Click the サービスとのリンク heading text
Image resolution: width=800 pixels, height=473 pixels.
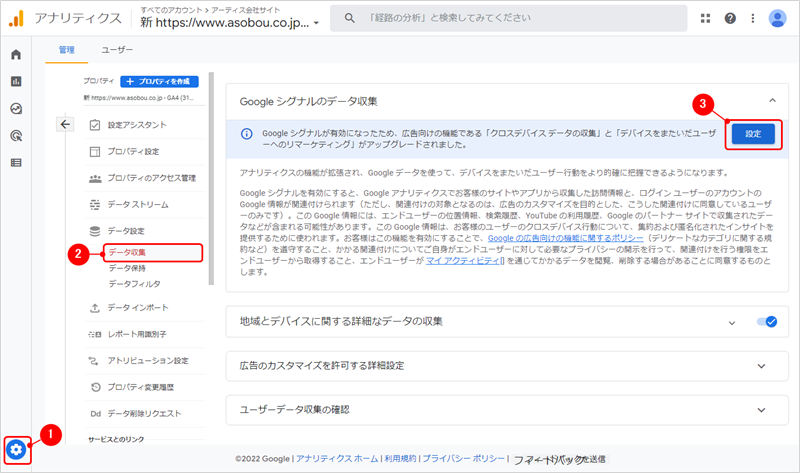coord(116,439)
